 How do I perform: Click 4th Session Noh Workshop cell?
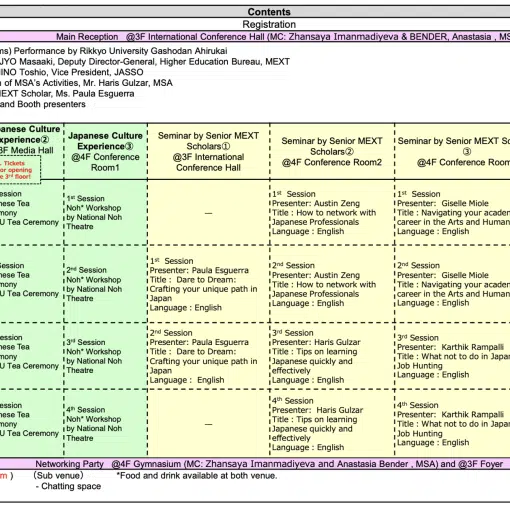[105, 423]
